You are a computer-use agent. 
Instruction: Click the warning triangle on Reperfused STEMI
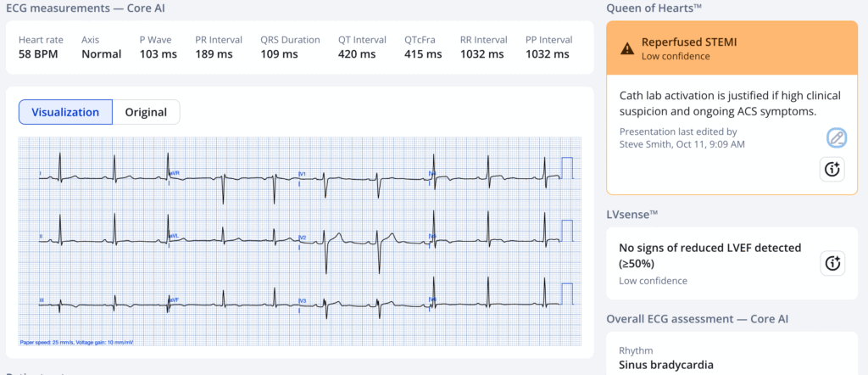[626, 48]
